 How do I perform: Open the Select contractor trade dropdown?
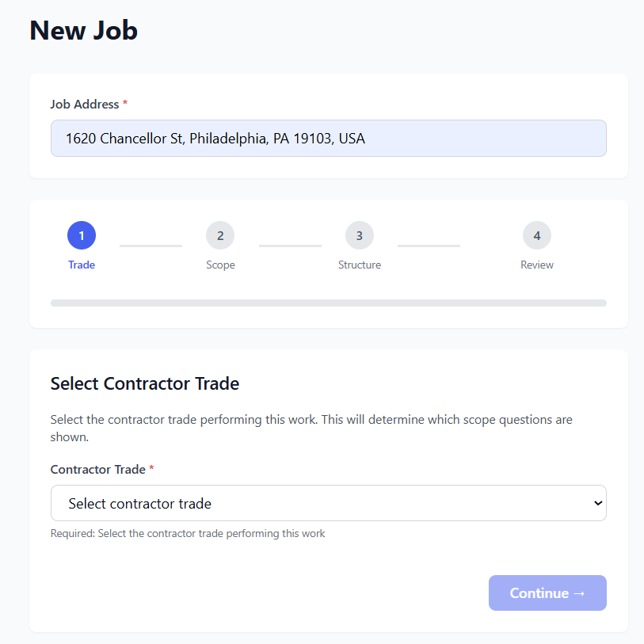click(x=317, y=503)
